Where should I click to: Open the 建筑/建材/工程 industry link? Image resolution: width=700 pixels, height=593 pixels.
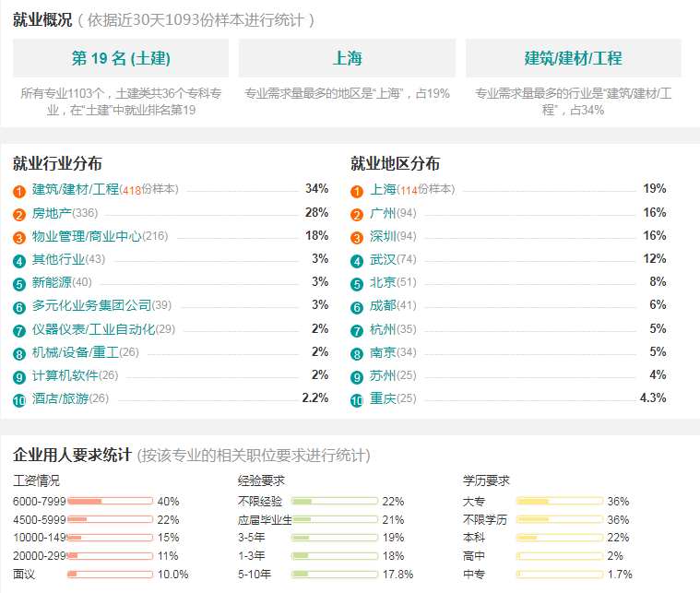[76, 189]
